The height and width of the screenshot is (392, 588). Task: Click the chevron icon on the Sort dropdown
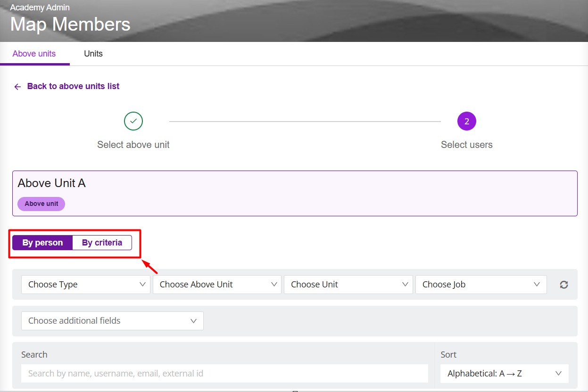tap(558, 373)
